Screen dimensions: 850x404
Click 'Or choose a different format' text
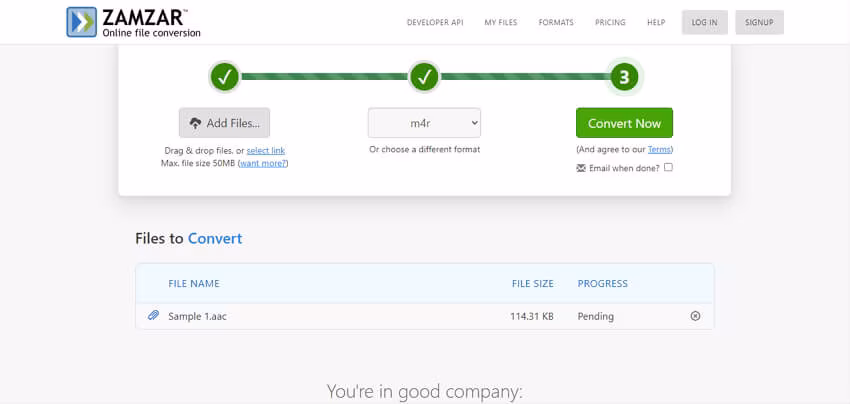click(424, 149)
